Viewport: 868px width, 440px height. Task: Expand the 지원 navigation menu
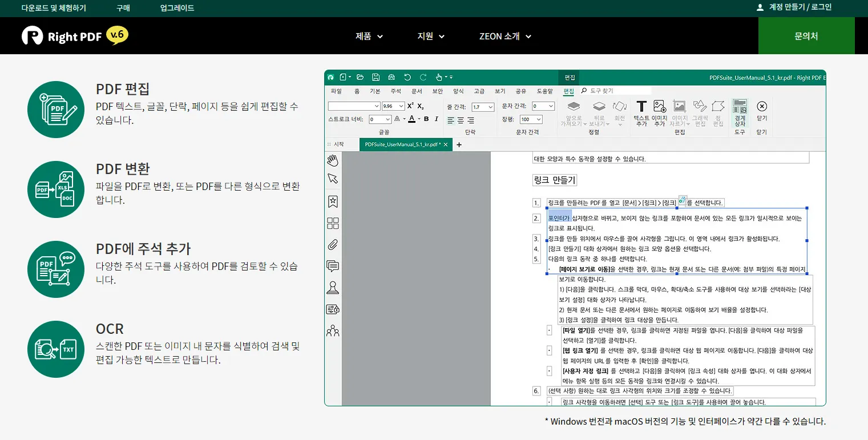431,36
